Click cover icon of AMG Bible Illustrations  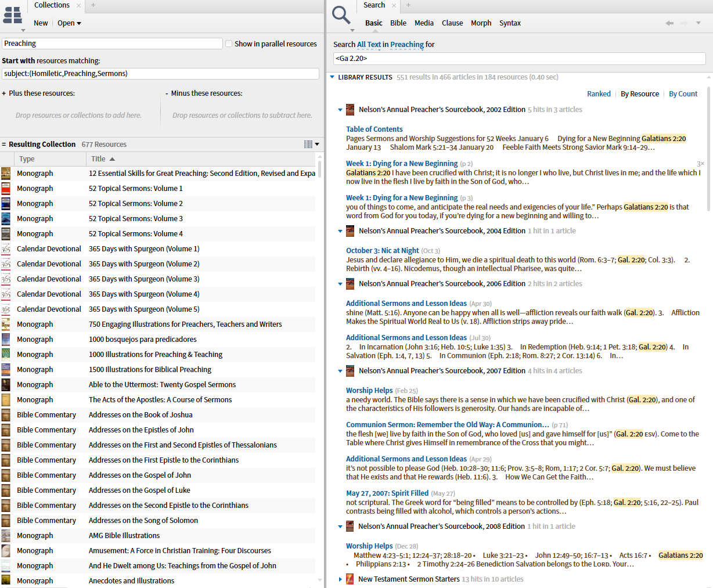coord(6,535)
